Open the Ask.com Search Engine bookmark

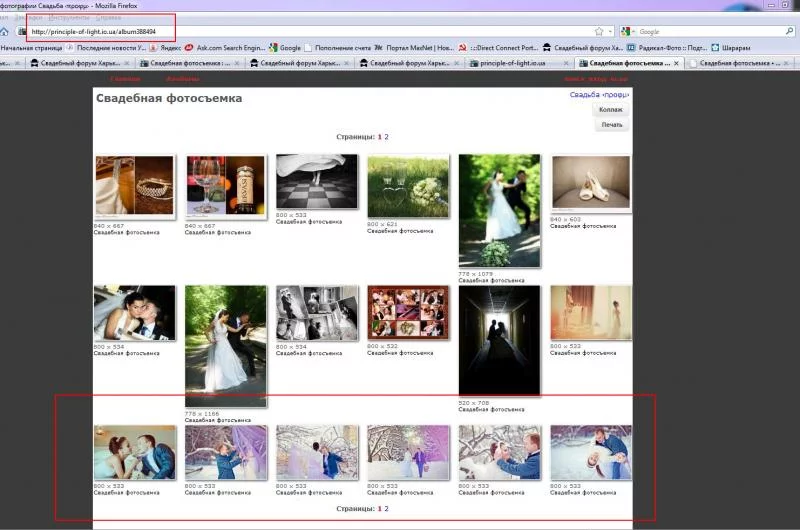pyautogui.click(x=220, y=47)
